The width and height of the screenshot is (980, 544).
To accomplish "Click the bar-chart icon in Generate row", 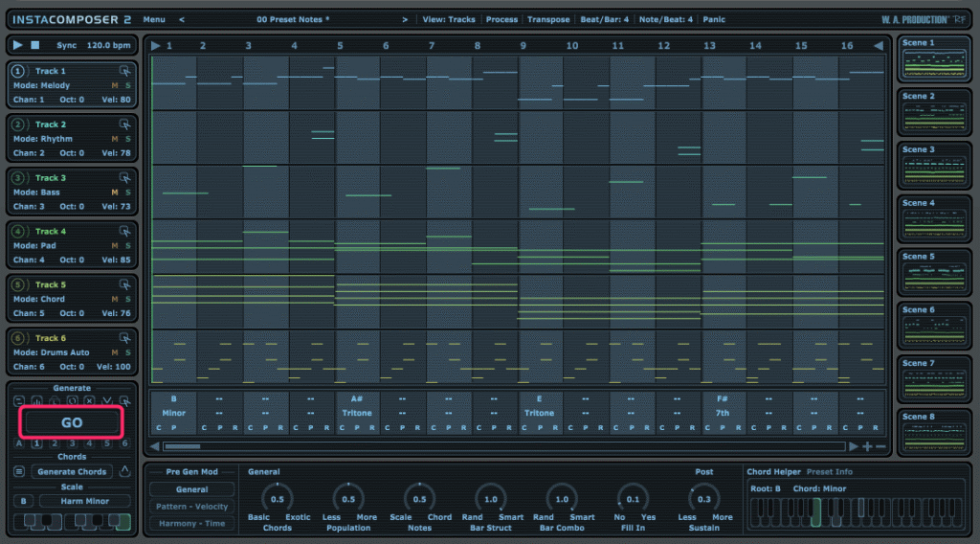I will click(x=37, y=400).
